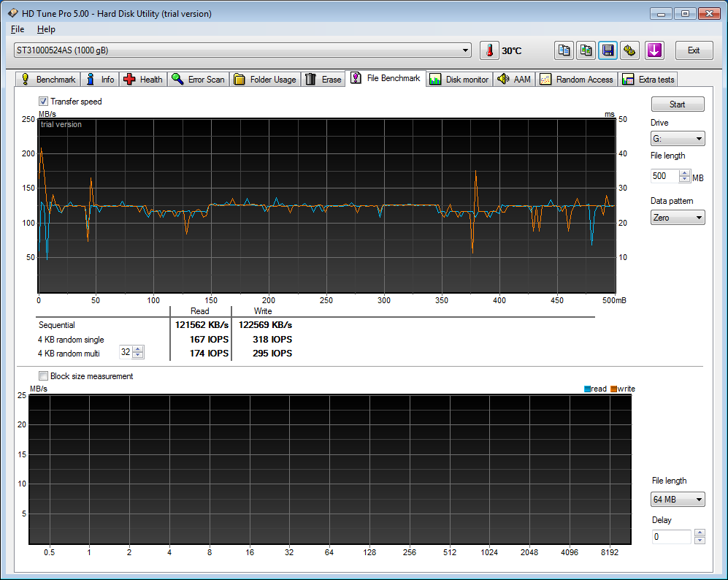Screen dimensions: 728x580
Task: Click the thermometer temperature icon
Action: coord(489,50)
